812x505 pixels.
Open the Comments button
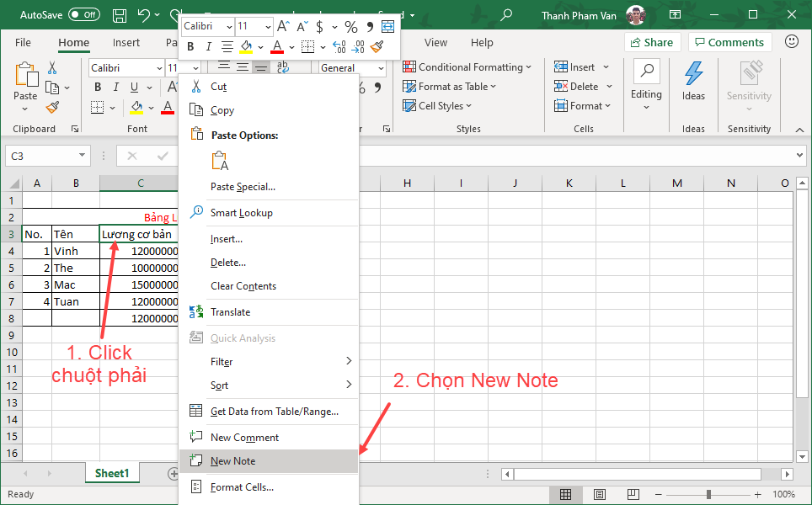(x=729, y=42)
